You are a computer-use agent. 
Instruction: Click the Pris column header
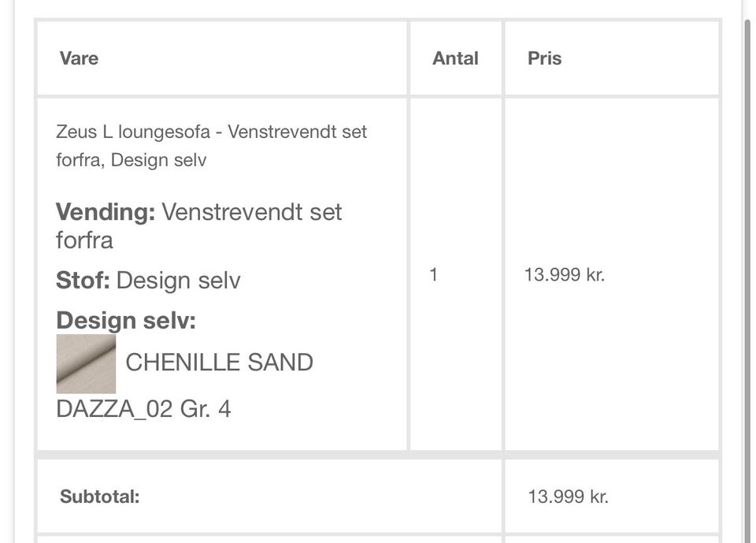pyautogui.click(x=544, y=58)
